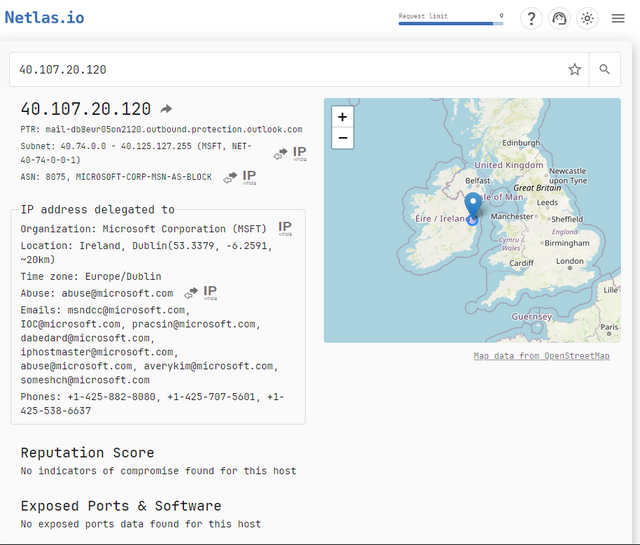640x545 pixels.
Task: Open IP whois icon beside Subnet row
Action: click(x=300, y=153)
